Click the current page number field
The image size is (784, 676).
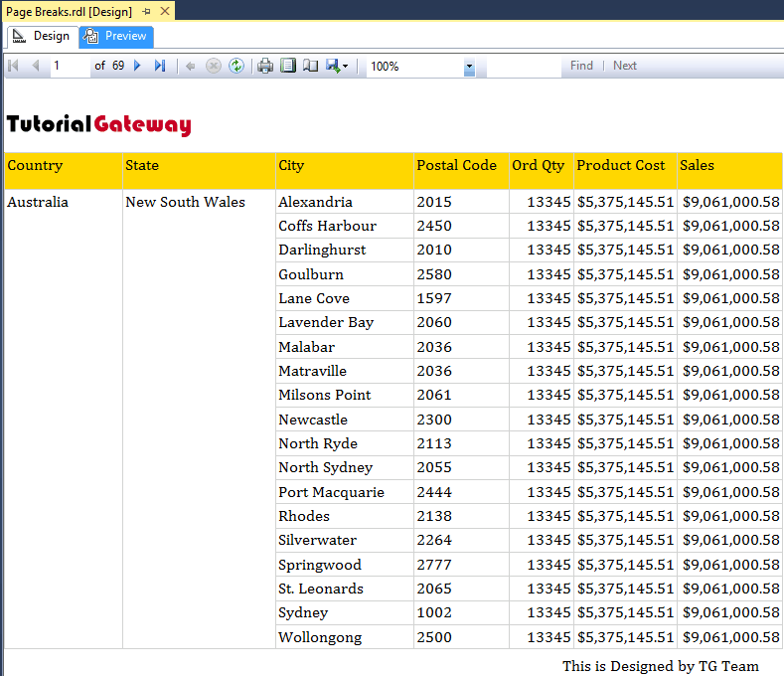click(x=69, y=66)
